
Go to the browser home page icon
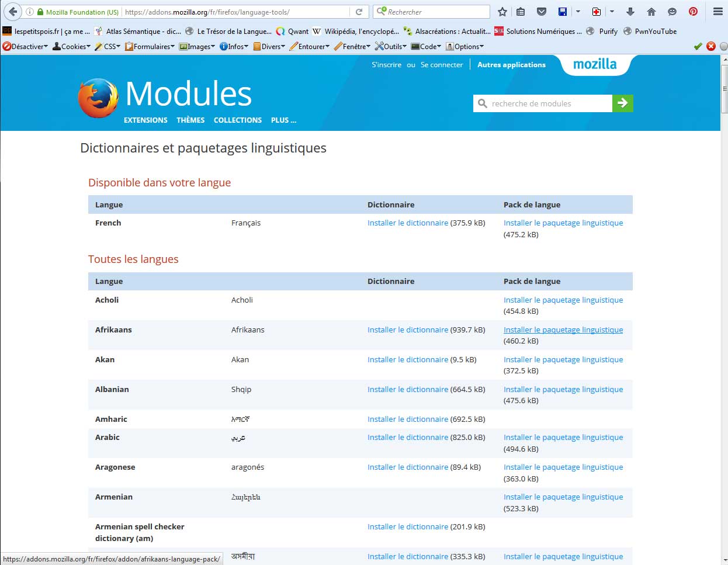click(651, 12)
